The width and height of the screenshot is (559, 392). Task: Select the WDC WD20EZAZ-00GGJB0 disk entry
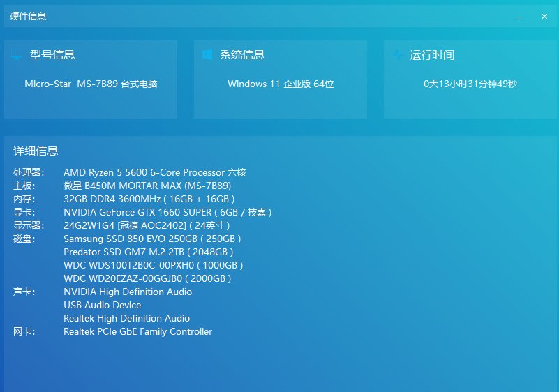pyautogui.click(x=147, y=278)
